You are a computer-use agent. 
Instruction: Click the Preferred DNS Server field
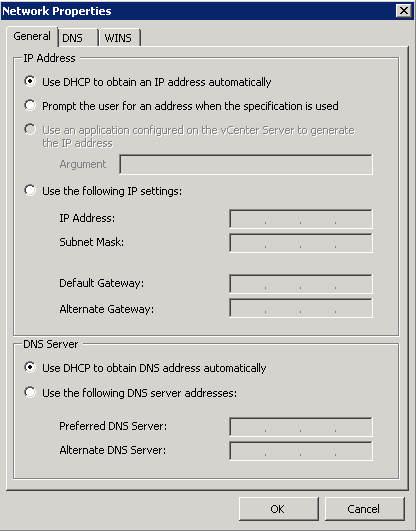(301, 427)
